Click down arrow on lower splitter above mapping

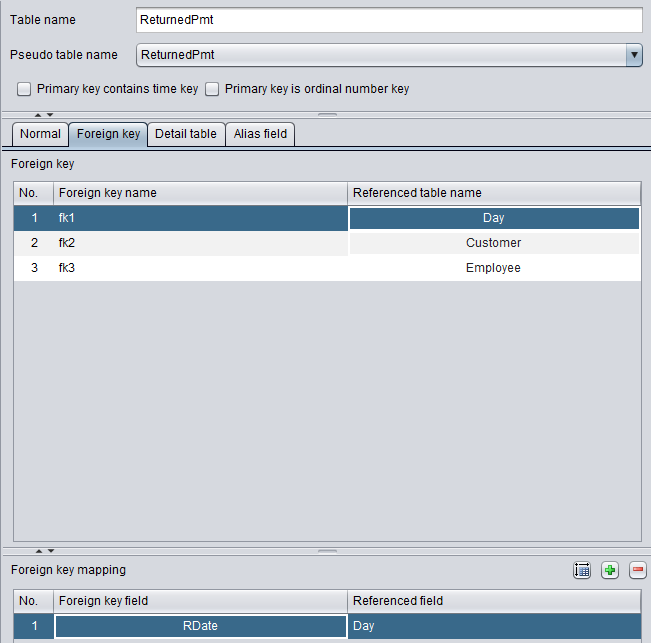[50, 551]
